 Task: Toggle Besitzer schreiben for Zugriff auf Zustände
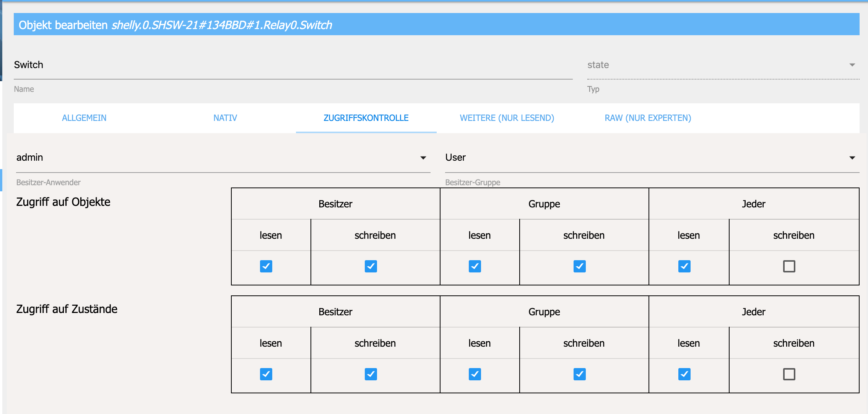(x=371, y=374)
